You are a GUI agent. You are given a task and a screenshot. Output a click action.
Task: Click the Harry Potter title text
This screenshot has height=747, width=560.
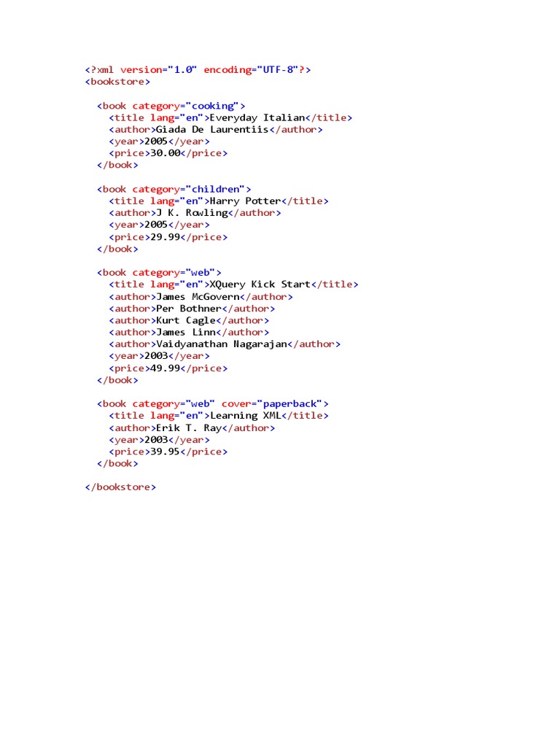(x=245, y=201)
